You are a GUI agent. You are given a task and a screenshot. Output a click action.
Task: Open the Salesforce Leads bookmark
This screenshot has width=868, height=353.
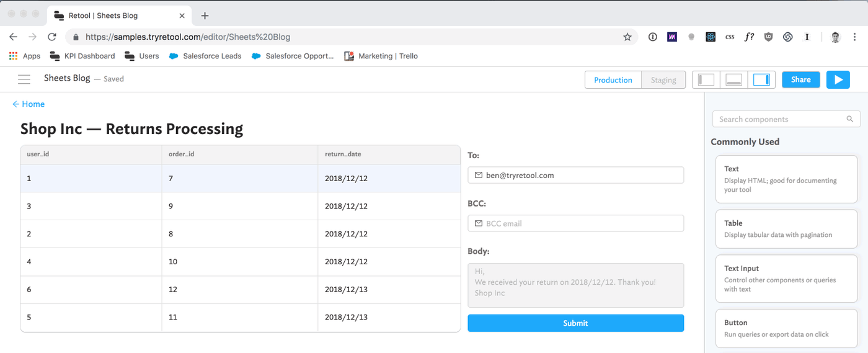tap(205, 56)
